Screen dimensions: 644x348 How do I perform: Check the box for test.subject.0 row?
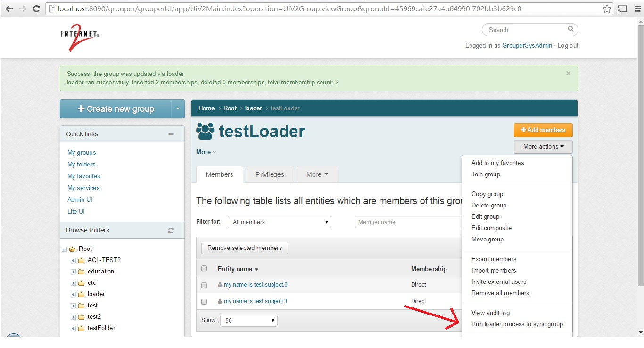(x=204, y=285)
